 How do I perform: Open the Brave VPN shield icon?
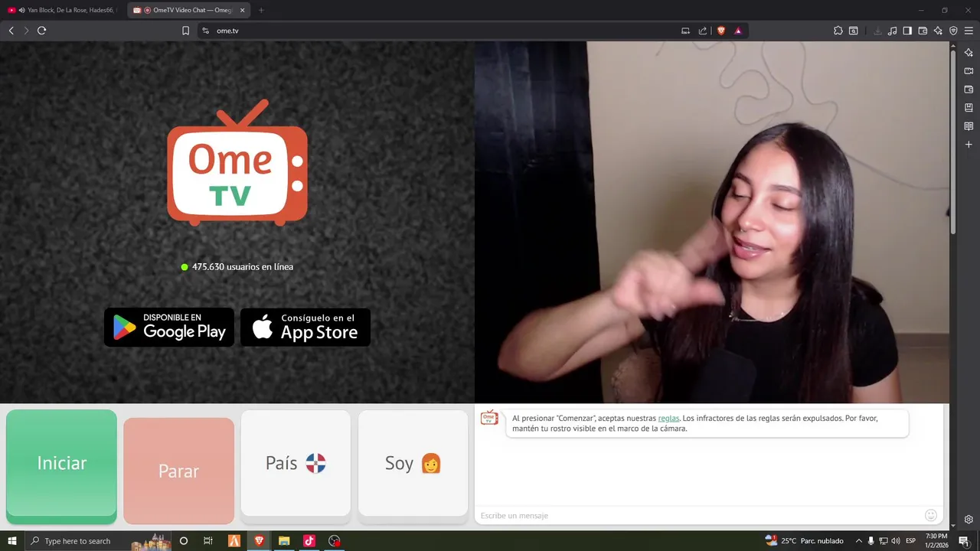tap(953, 31)
